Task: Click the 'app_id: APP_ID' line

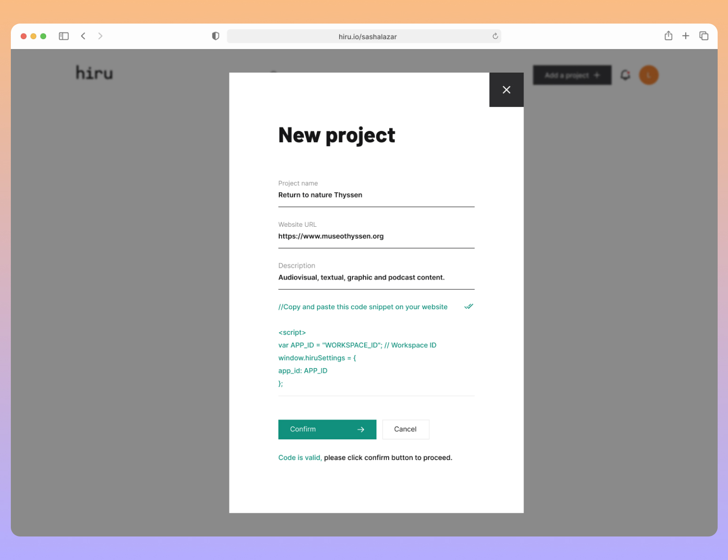Action: pos(303,371)
